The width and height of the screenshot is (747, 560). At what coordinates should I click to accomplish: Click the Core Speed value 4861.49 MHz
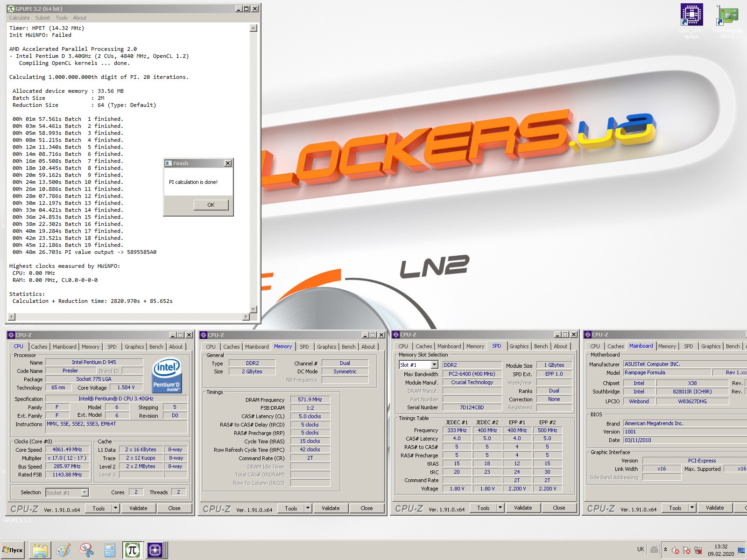tap(68, 450)
